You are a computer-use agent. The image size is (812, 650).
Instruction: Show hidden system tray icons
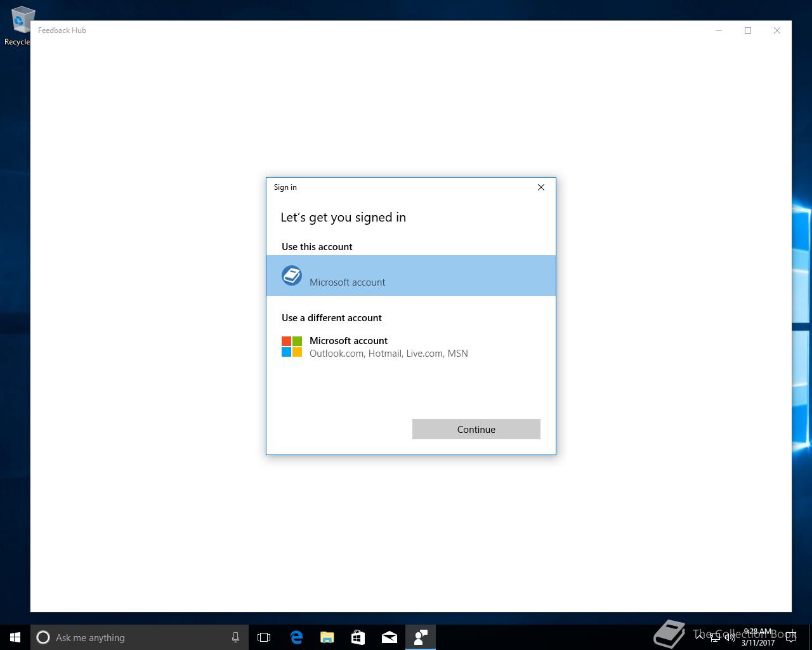coord(700,637)
